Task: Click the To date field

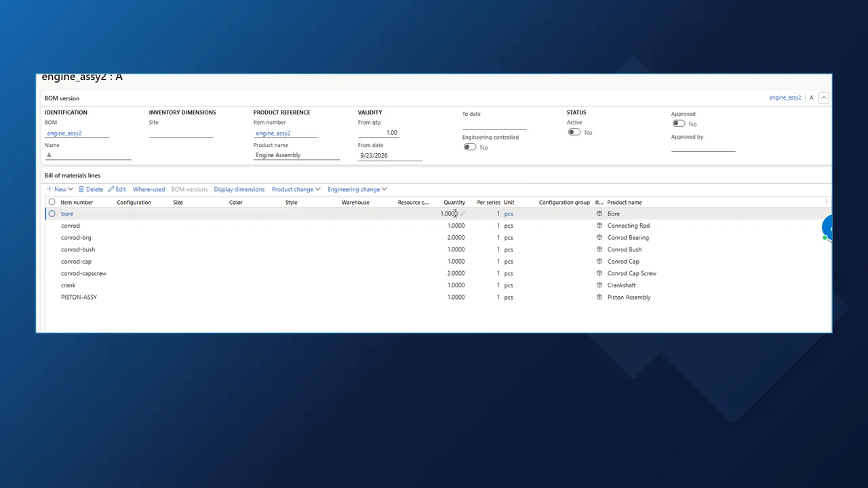Action: pos(494,124)
